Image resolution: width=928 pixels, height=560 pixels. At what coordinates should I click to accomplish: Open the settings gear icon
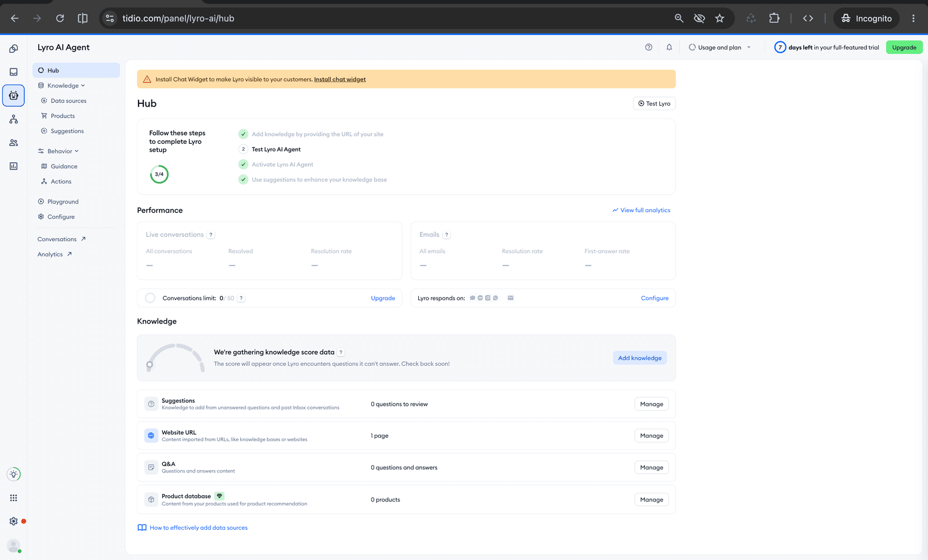coord(13,521)
